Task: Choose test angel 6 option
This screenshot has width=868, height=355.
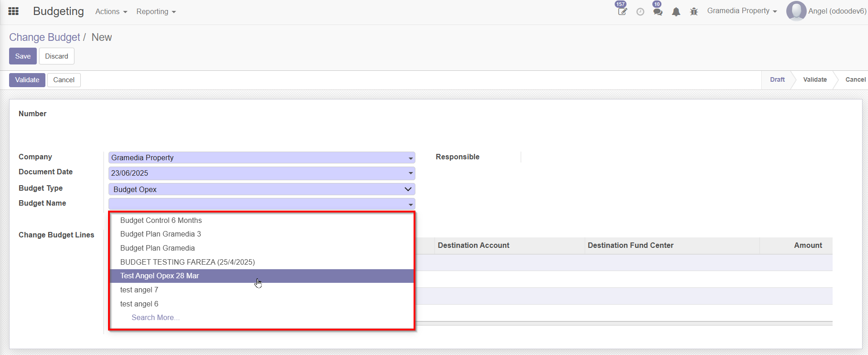Action: 262,304
